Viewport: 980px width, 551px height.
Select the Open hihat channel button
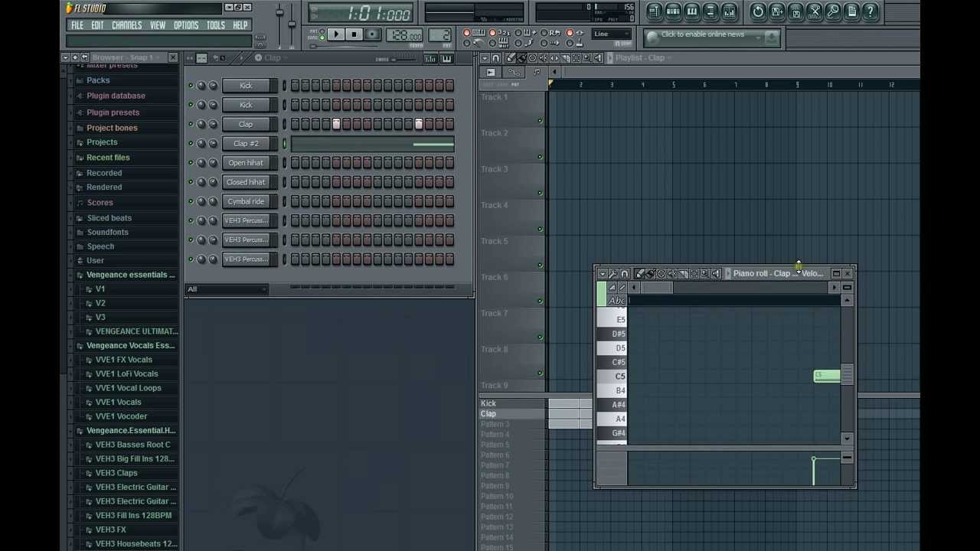(246, 162)
